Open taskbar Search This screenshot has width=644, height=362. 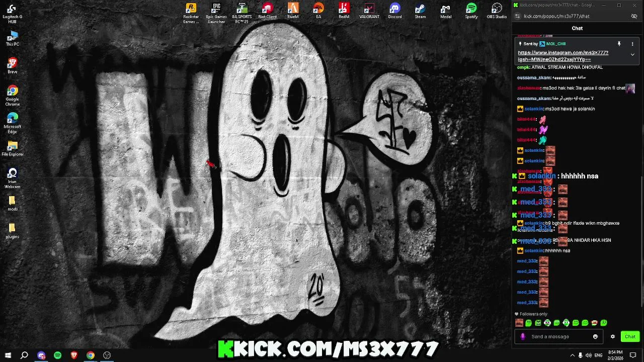point(24,355)
